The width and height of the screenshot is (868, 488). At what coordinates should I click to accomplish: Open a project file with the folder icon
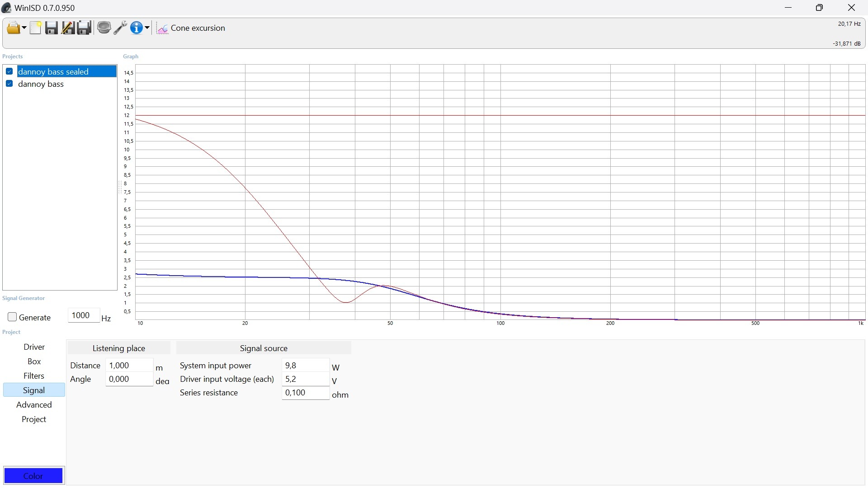click(x=13, y=28)
